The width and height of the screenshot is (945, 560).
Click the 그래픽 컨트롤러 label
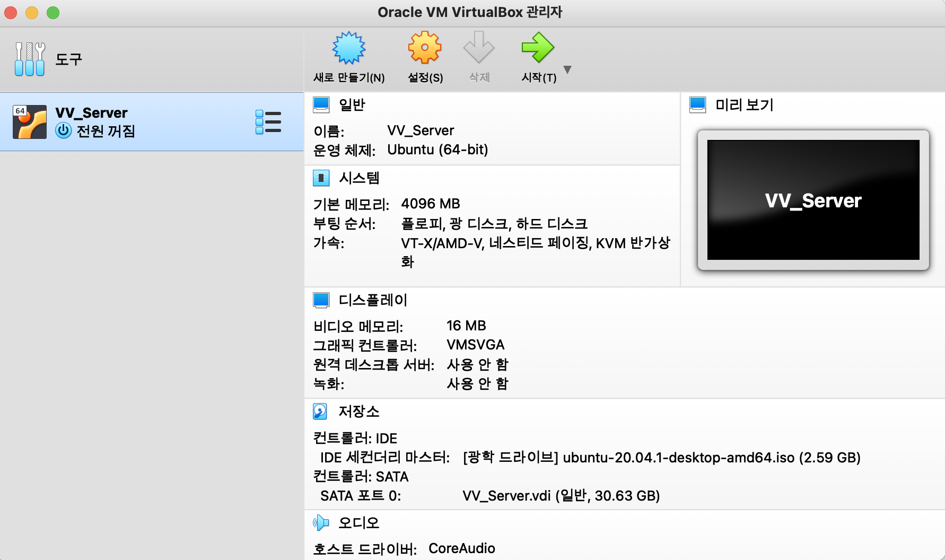pyautogui.click(x=365, y=345)
